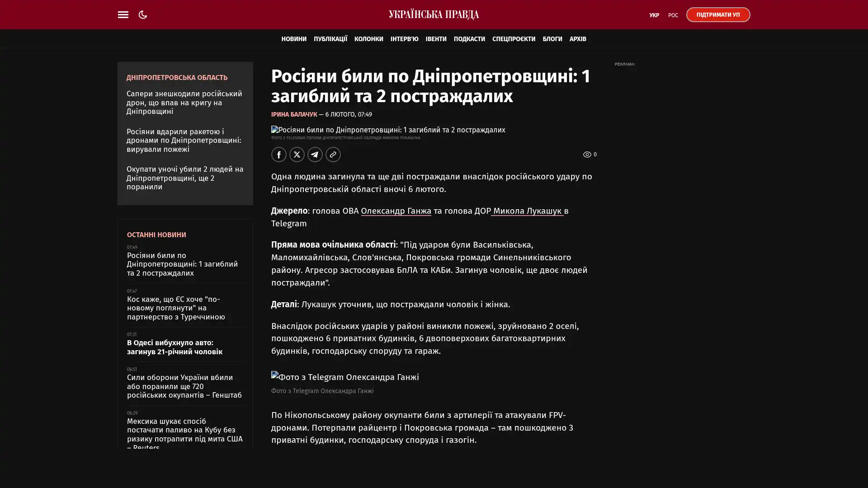
Task: Open the НОВИНИ menu item
Action: click(293, 39)
